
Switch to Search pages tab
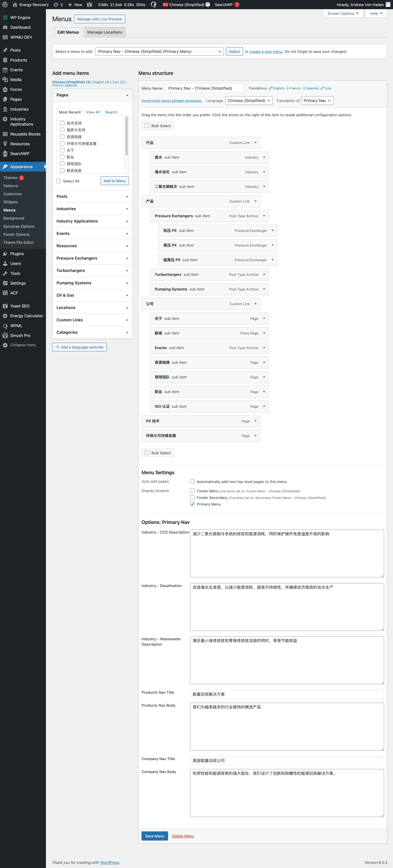tap(111, 112)
